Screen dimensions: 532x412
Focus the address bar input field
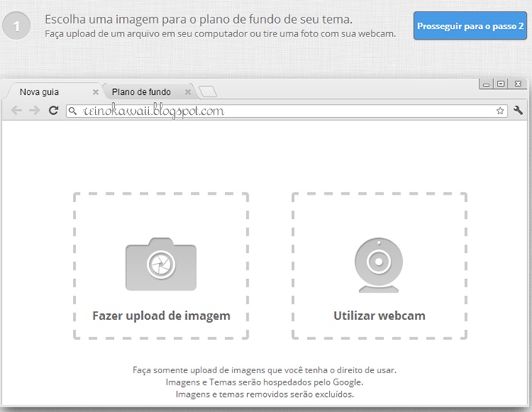pyautogui.click(x=287, y=111)
